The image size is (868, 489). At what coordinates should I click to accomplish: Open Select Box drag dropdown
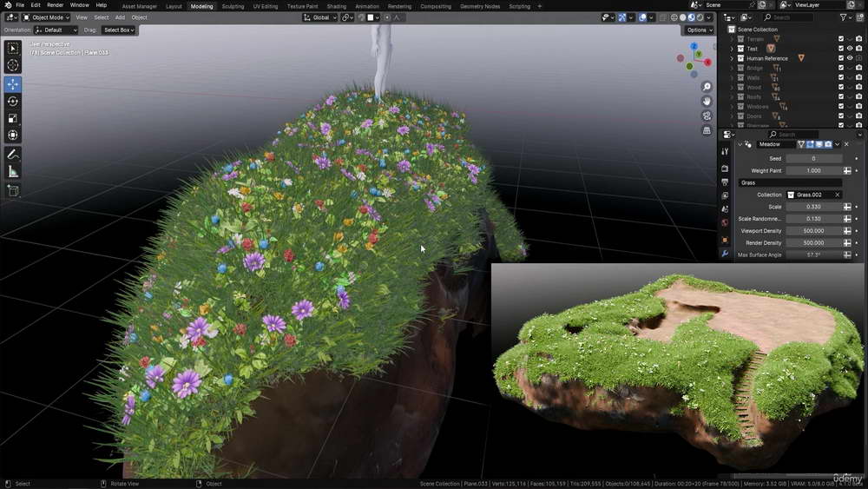tap(119, 30)
